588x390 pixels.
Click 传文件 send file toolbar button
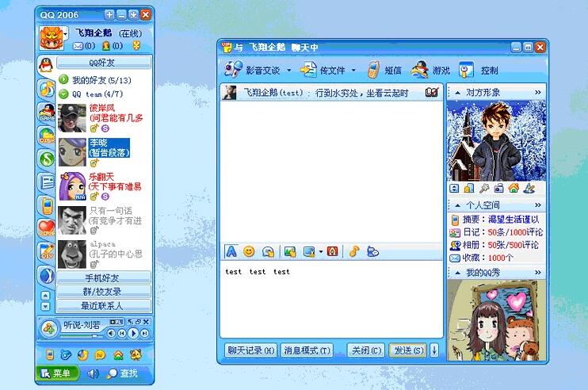[323, 70]
